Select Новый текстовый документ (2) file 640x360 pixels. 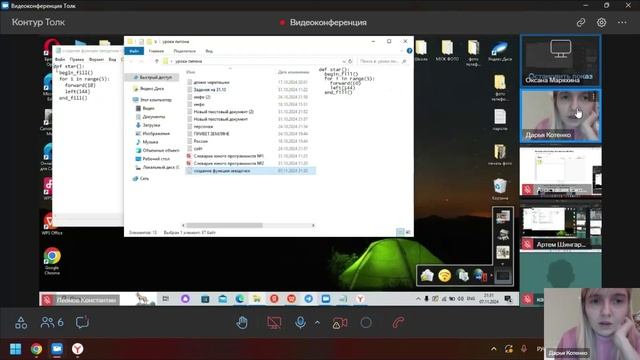[x=224, y=111]
